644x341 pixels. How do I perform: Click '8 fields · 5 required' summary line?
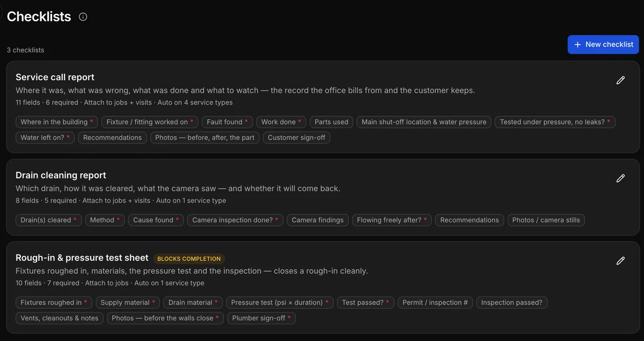coord(121,200)
